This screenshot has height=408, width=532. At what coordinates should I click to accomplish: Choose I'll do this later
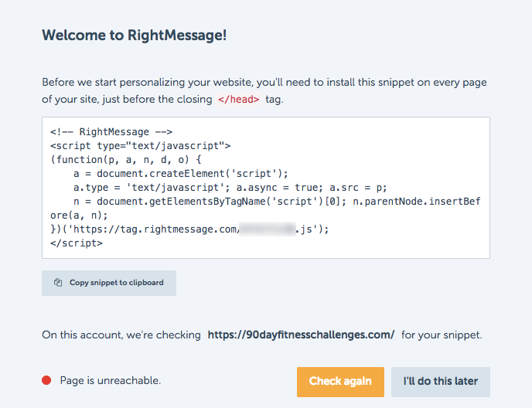point(440,381)
